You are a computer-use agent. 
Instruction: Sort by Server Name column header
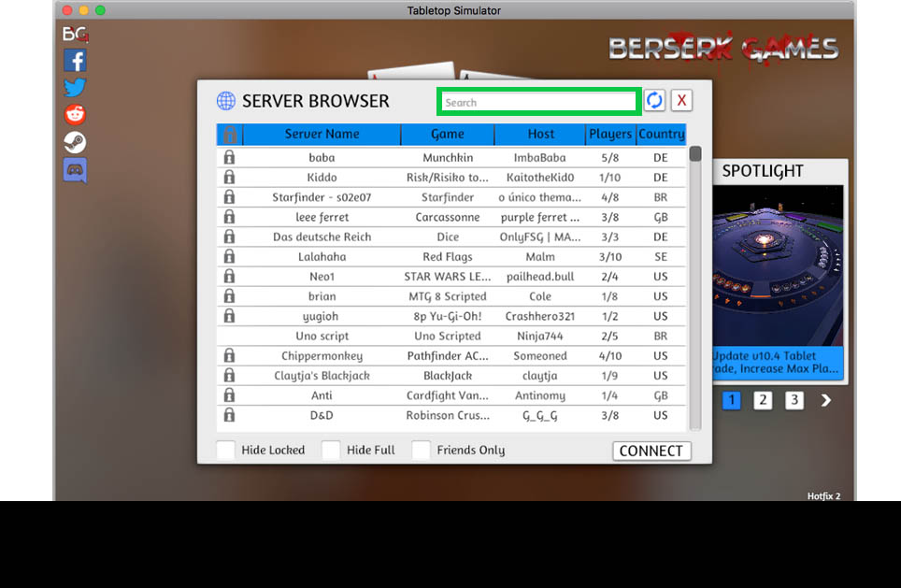pyautogui.click(x=322, y=135)
